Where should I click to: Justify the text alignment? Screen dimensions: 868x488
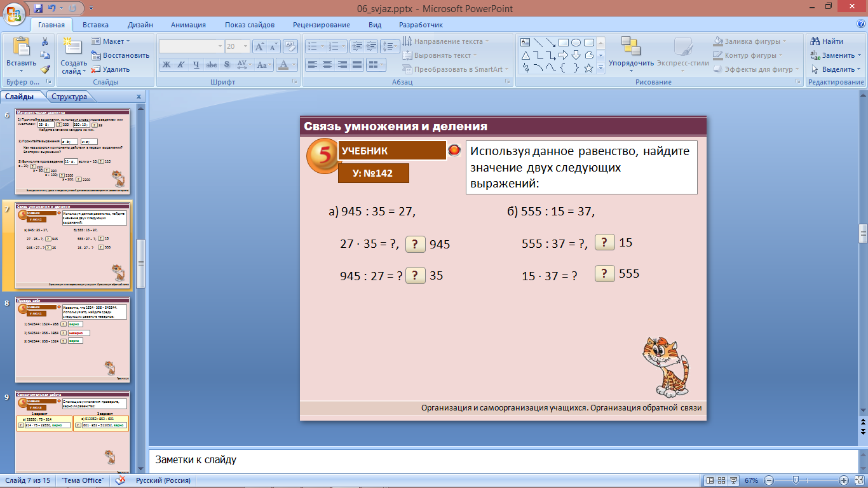click(357, 64)
